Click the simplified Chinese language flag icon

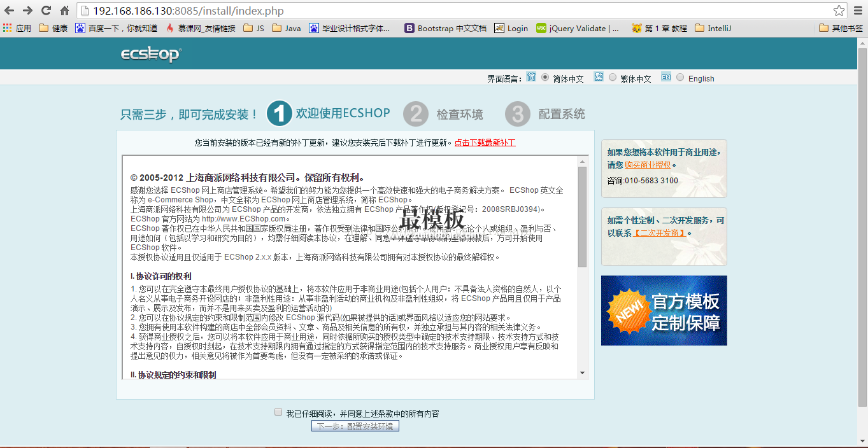531,77
